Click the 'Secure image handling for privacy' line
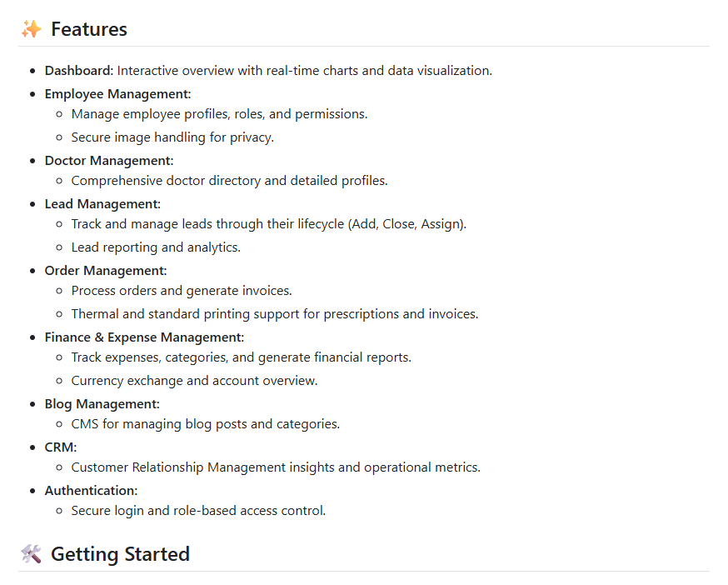Screen dimensions: 728x585 coord(172,137)
